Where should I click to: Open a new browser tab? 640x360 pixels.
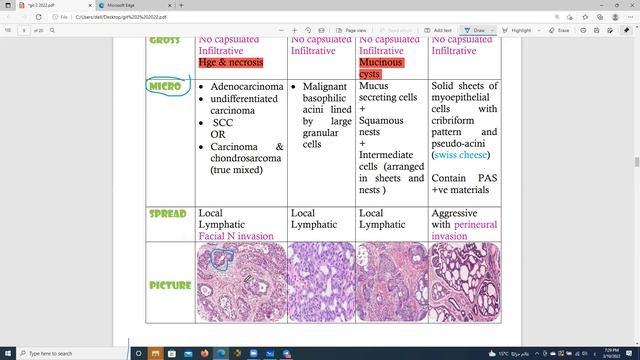click(x=181, y=5)
